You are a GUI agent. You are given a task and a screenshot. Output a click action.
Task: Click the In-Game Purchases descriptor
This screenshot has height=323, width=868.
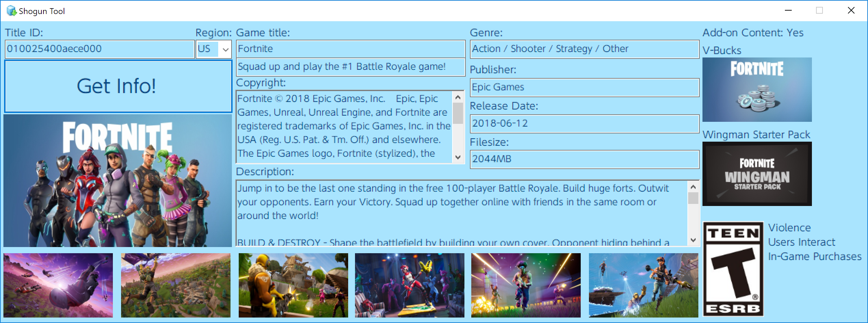(x=815, y=256)
